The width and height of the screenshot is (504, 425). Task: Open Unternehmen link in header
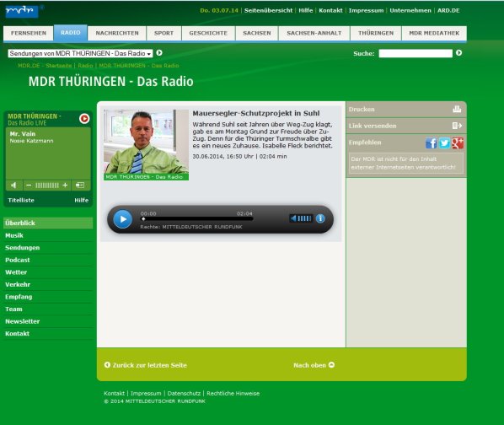(x=410, y=10)
